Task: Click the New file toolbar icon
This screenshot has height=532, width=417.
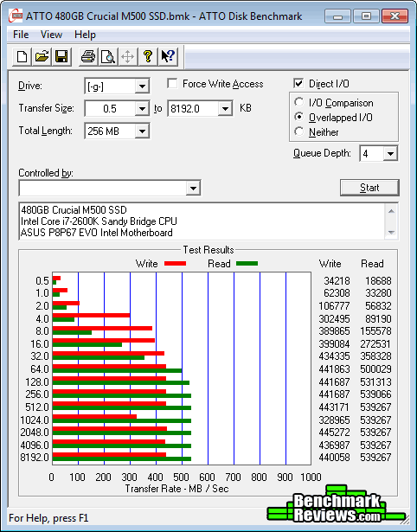Action: coord(22,56)
